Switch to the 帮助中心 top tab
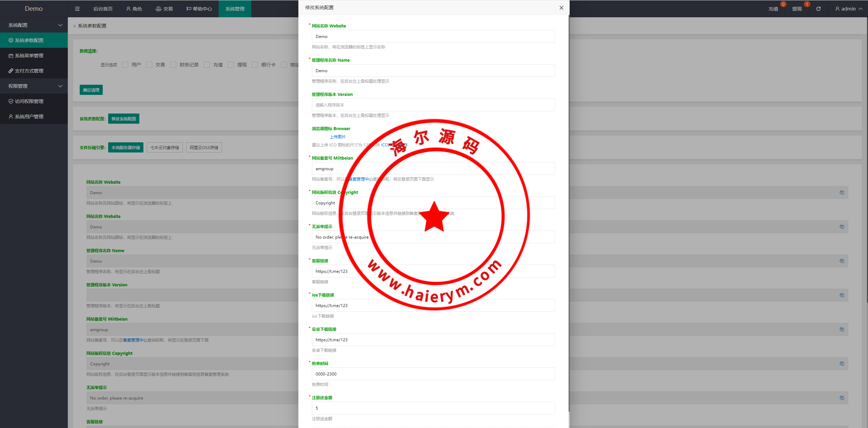The image size is (868, 428). pyautogui.click(x=199, y=9)
